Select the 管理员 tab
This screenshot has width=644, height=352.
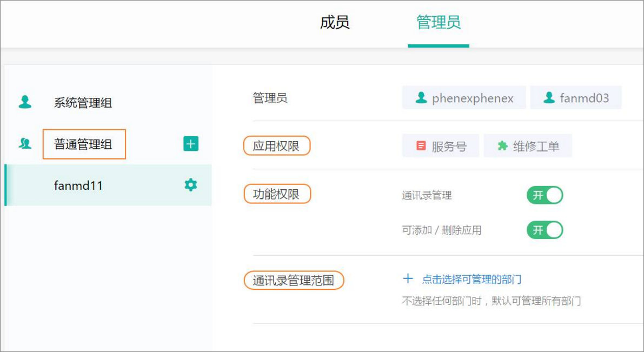438,23
